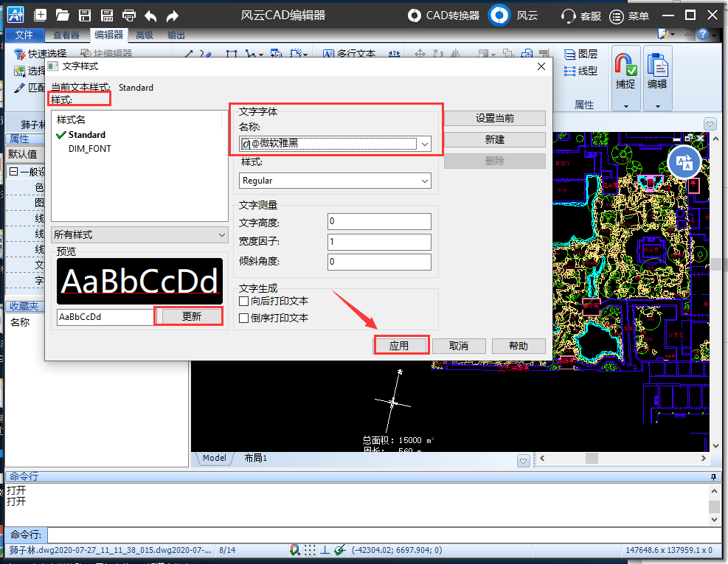The image size is (728, 564).
Task: Open the Regular font style dropdown
Action: [424, 181]
